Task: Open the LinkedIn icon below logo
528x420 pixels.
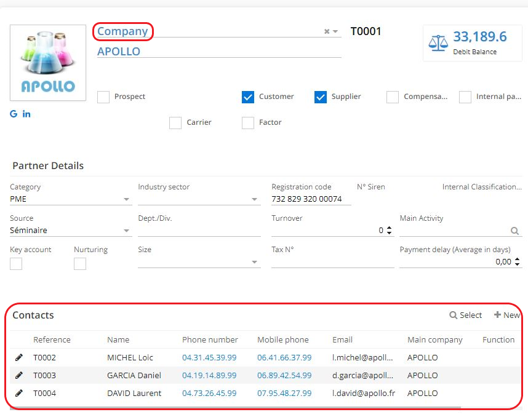Action: (26, 114)
